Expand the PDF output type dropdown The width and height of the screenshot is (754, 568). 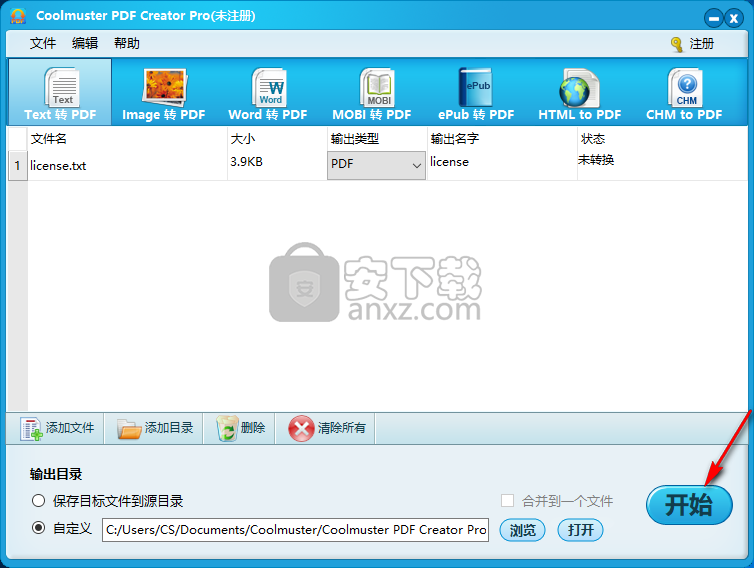(x=376, y=165)
